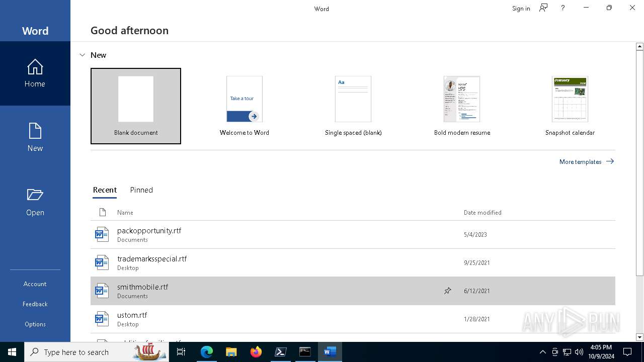644x362 pixels.
Task: Pin smithmobile.rtf using the pin icon
Action: [x=447, y=291]
